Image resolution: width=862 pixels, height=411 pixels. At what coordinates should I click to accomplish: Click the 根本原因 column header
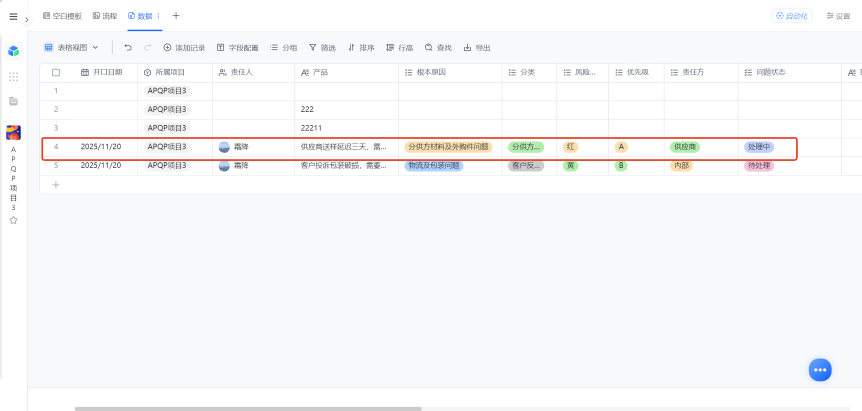(x=450, y=73)
